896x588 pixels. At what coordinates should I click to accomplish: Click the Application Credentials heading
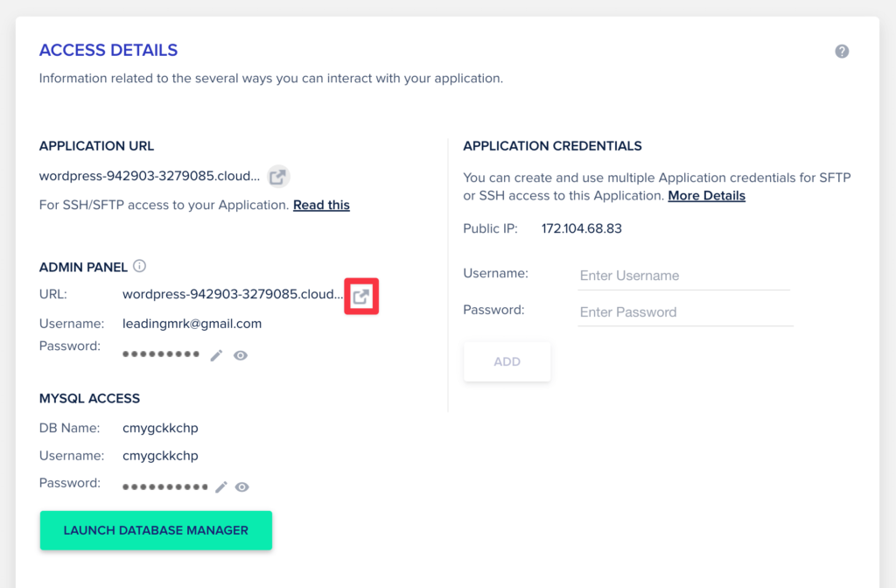pos(553,146)
